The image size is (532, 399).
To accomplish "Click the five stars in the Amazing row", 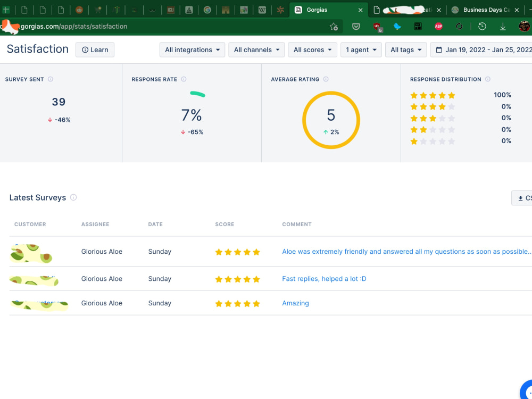I will click(237, 303).
